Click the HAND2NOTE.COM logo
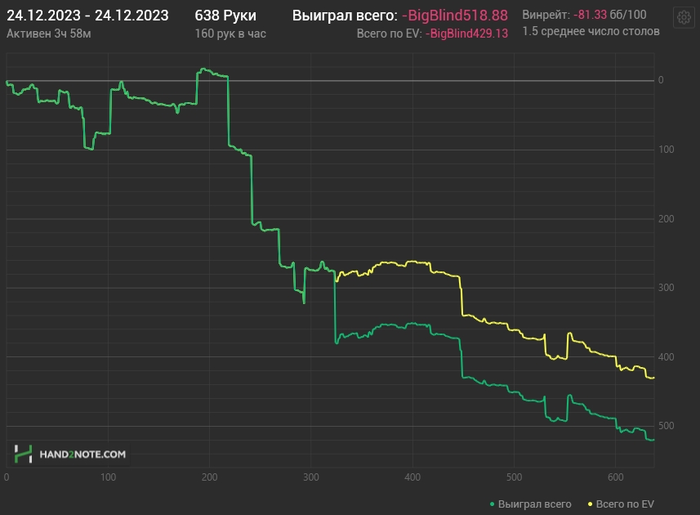Screen dimensions: 700x515 [x=70, y=454]
